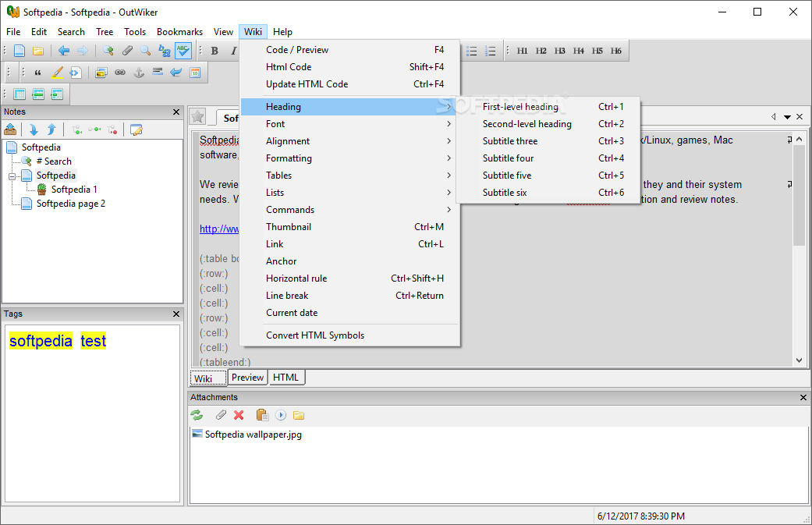Open attachments folder icon in Attachments panel
The height and width of the screenshot is (525, 812).
coord(299,415)
